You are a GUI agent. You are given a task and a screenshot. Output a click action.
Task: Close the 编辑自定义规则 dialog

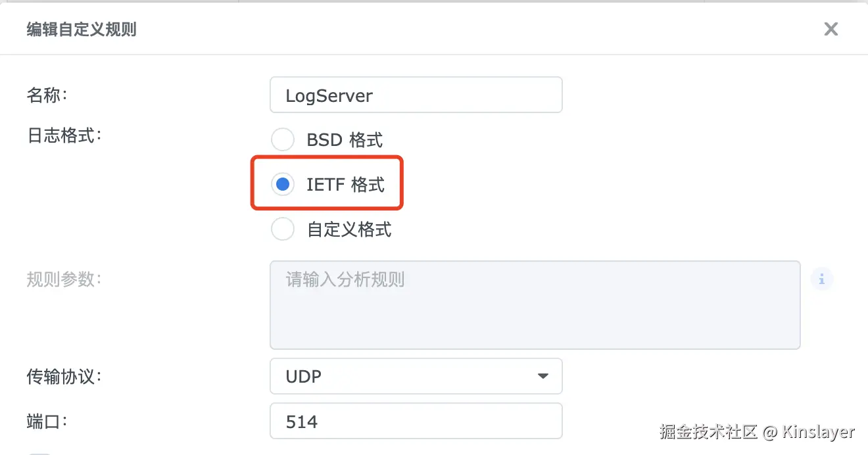coord(831,29)
